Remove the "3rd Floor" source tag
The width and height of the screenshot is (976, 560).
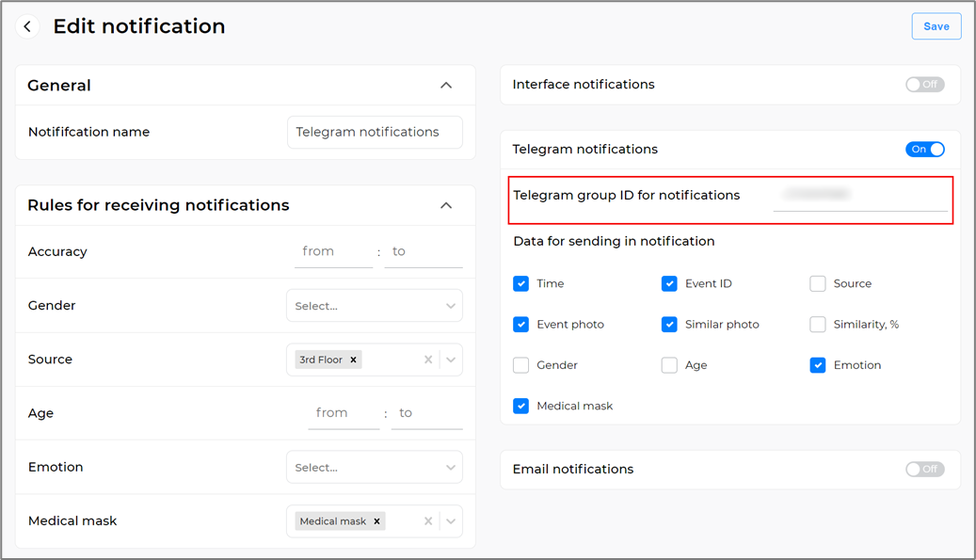355,360
